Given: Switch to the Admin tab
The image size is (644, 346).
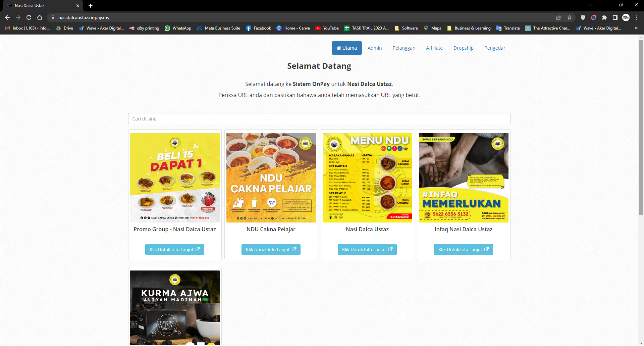Looking at the screenshot, I should [375, 48].
